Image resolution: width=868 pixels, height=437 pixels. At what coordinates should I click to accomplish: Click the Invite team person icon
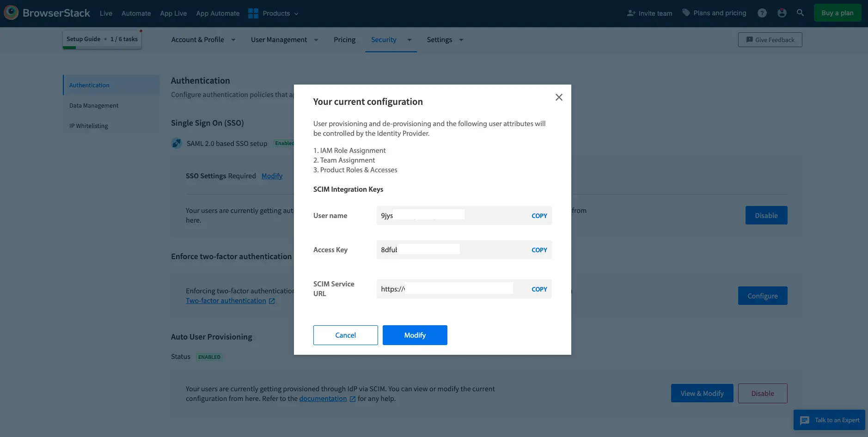coord(631,13)
